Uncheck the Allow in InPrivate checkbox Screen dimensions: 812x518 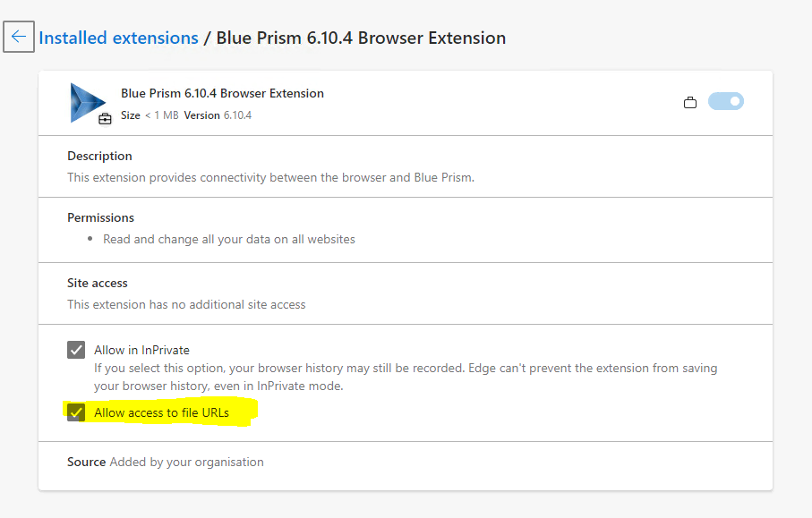click(76, 350)
